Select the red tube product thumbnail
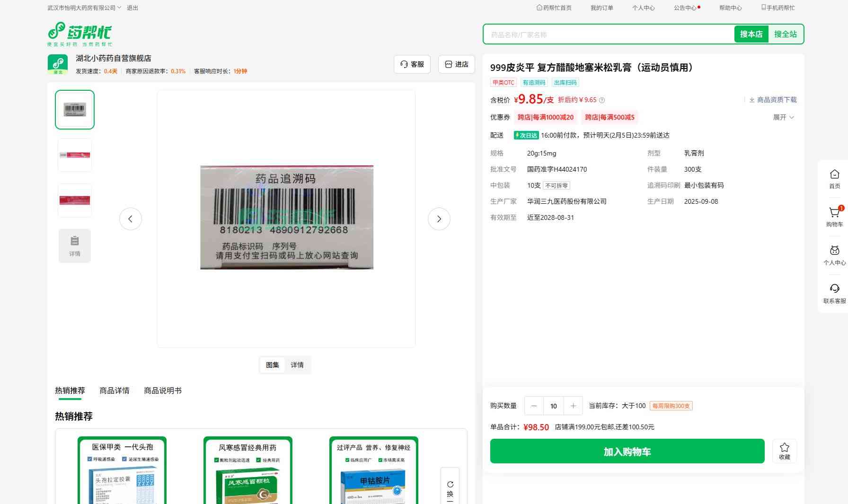 75,155
